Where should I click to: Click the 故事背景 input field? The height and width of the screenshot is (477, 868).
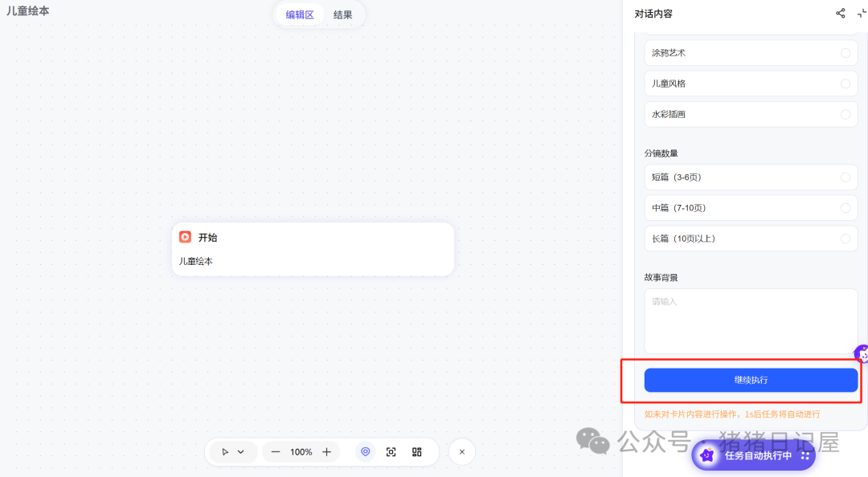pyautogui.click(x=751, y=320)
